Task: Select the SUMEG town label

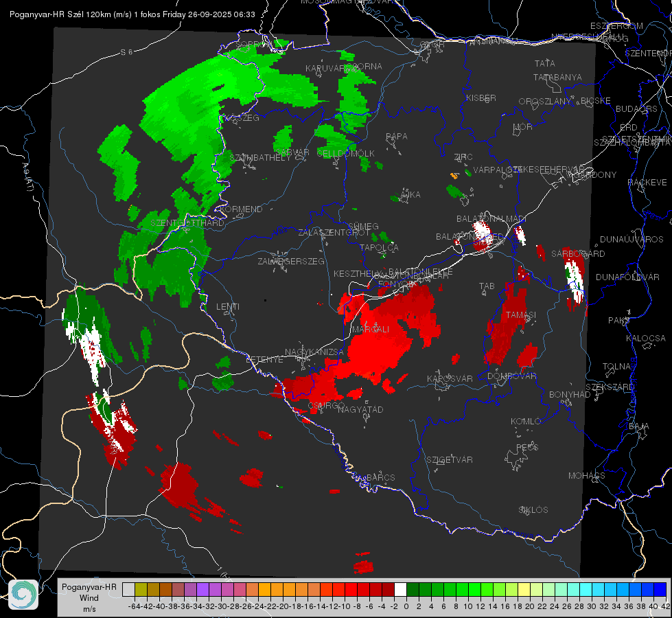Action: [x=363, y=227]
